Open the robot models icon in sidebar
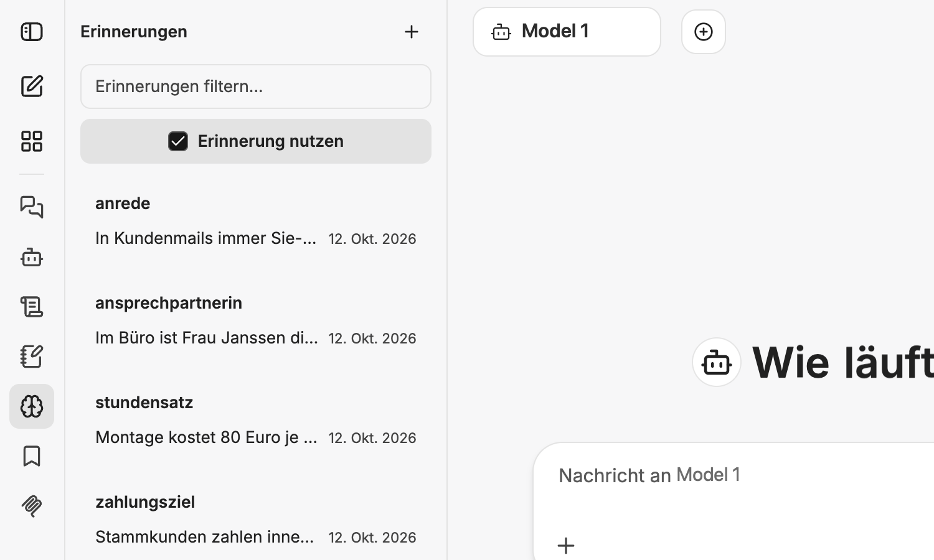The image size is (934, 560). click(x=32, y=257)
